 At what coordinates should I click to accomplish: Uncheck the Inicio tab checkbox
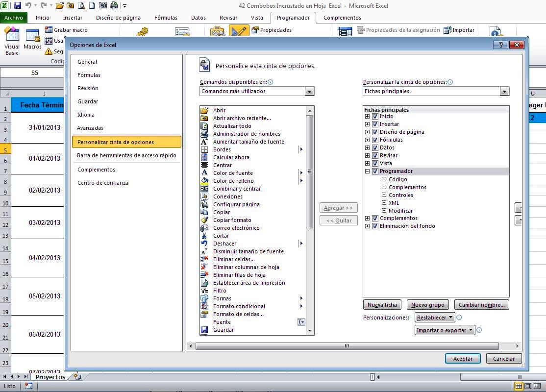coord(375,116)
